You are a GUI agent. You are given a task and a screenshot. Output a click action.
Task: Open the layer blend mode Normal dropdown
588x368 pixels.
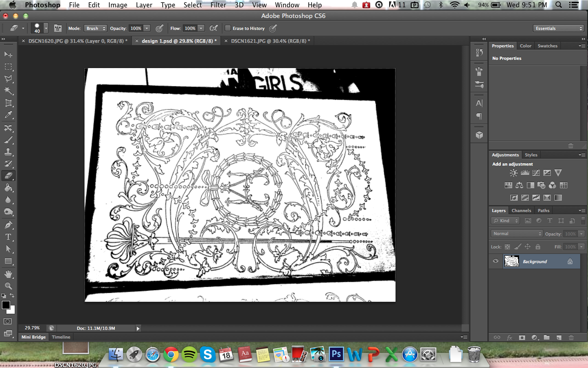pos(517,234)
